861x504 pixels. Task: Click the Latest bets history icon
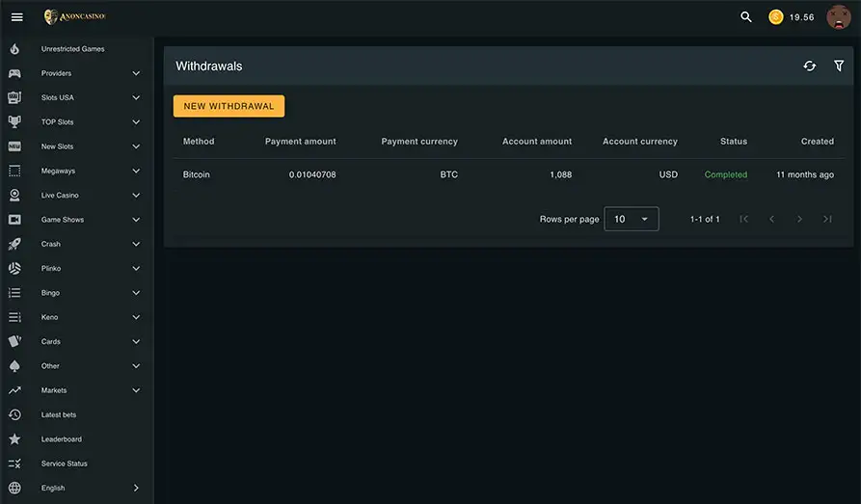[14, 414]
